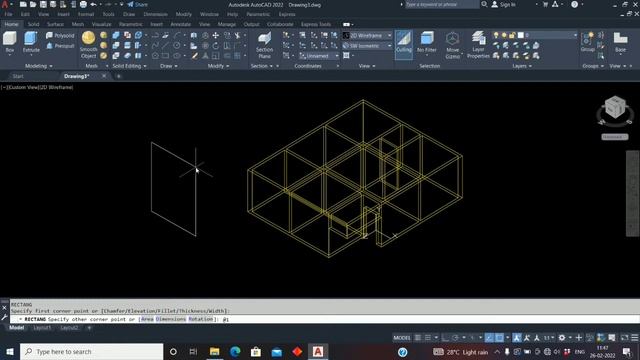The image size is (640, 360).
Task: Open the Section Plane tool
Action: [x=264, y=45]
